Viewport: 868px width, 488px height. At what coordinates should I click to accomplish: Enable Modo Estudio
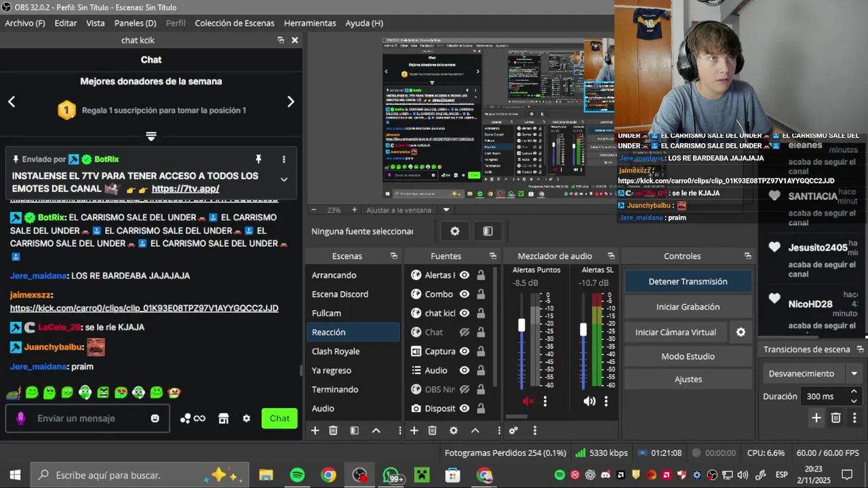tap(688, 357)
